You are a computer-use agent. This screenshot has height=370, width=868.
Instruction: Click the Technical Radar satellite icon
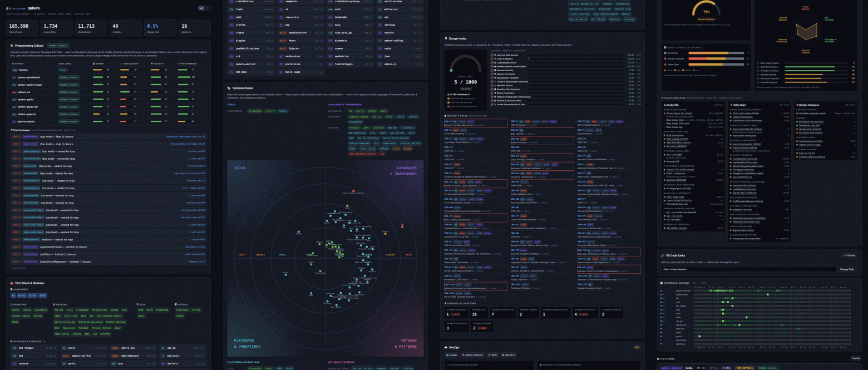coord(229,88)
